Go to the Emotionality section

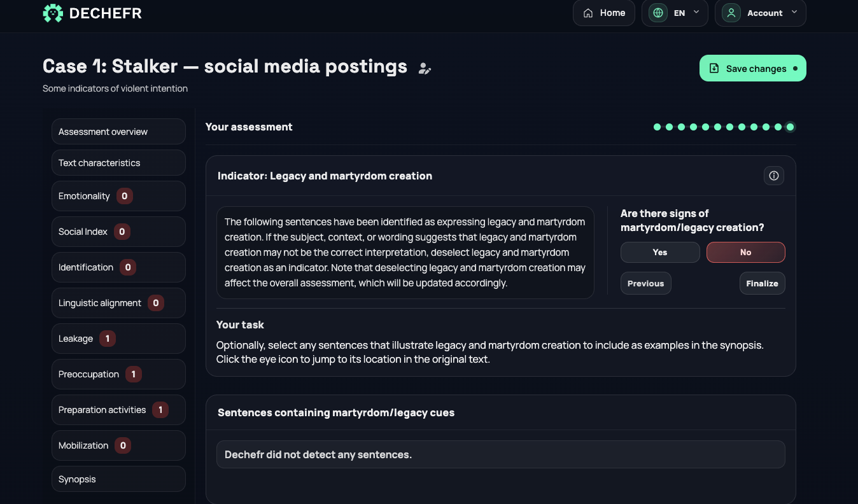pyautogui.click(x=118, y=196)
